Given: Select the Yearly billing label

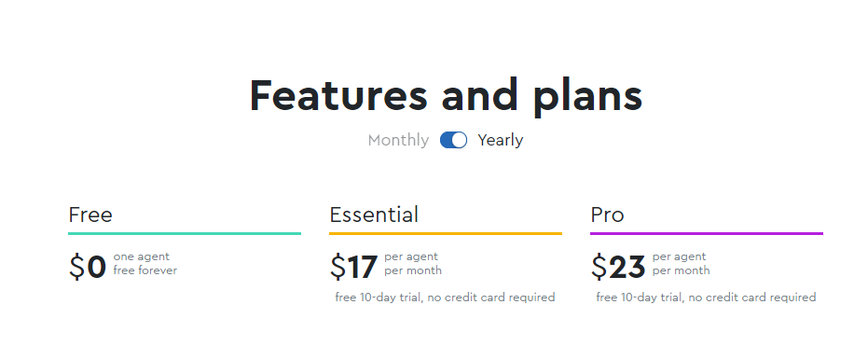Looking at the screenshot, I should point(501,140).
